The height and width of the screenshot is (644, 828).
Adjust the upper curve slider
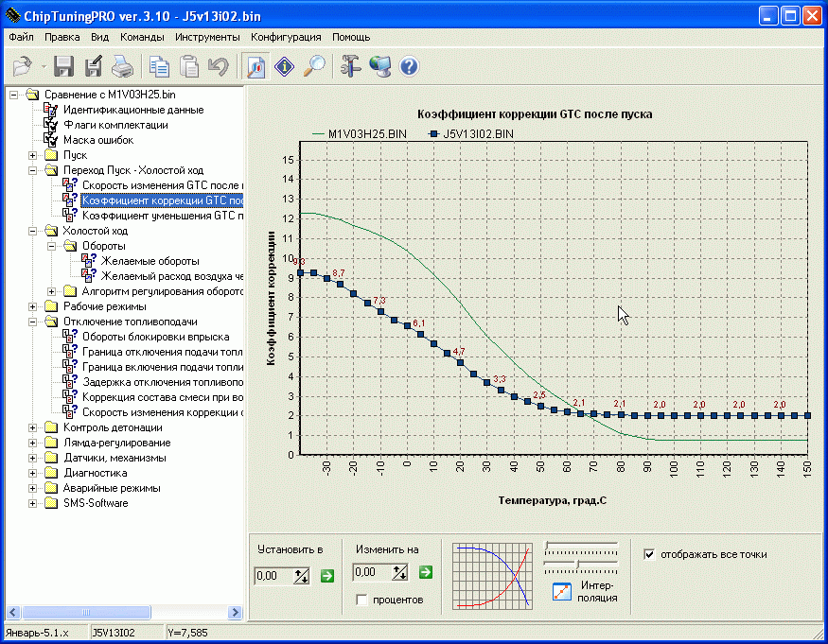(581, 547)
